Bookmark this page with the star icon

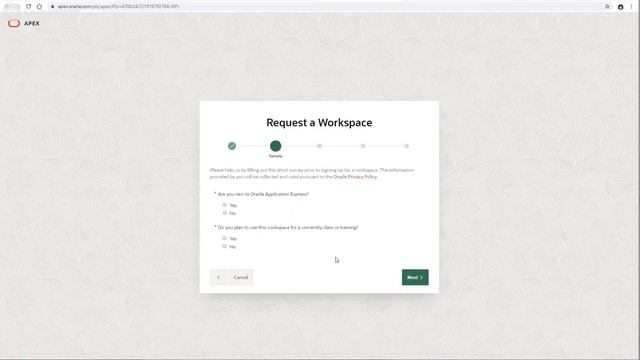pyautogui.click(x=607, y=7)
